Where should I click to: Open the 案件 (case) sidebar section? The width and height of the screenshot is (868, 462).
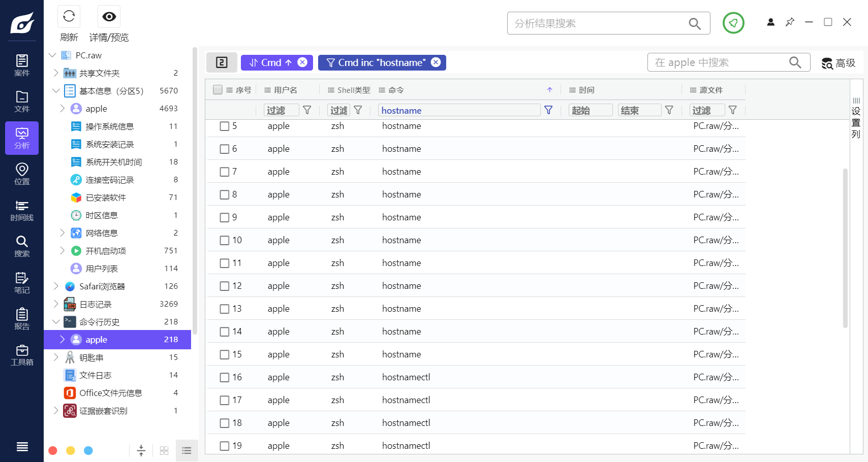point(22,65)
